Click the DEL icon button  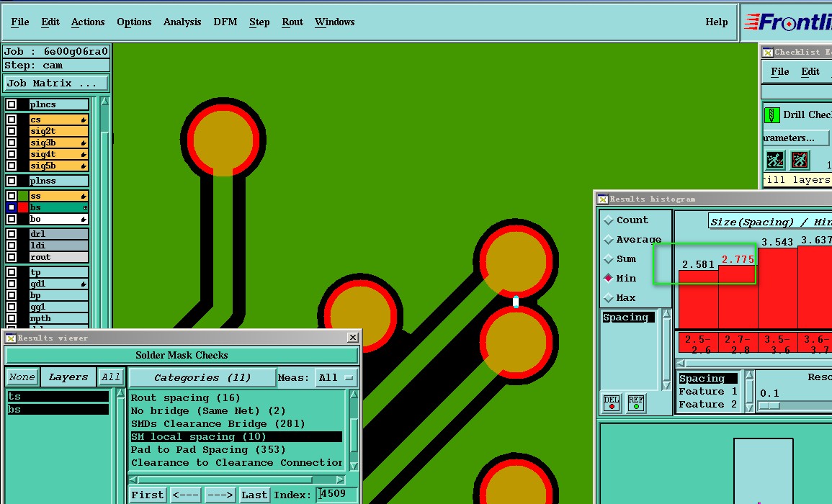[x=612, y=403]
